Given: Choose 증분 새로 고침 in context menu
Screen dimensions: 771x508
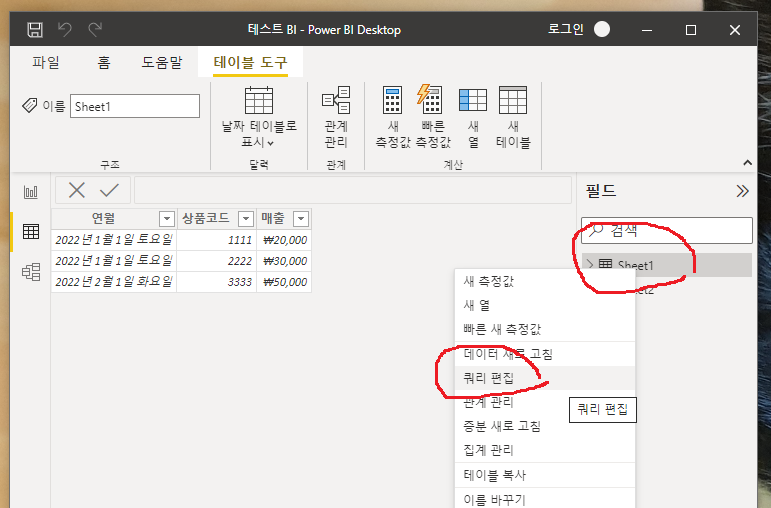Looking at the screenshot, I should pyautogui.click(x=545, y=426).
